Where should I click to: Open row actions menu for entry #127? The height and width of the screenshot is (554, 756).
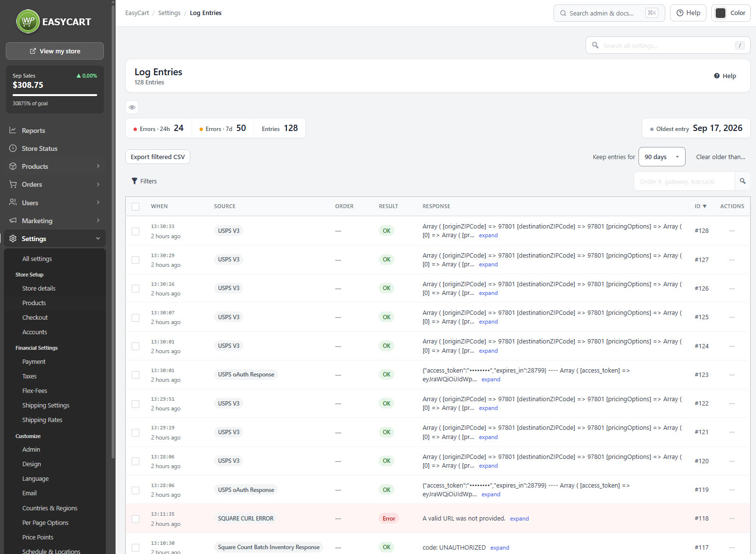point(732,260)
